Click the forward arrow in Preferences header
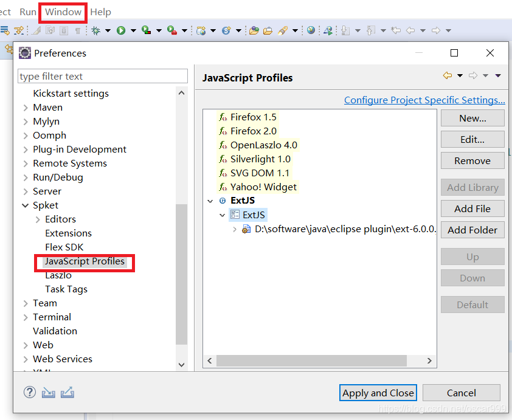Viewport: 512px width, 420px height. pyautogui.click(x=473, y=76)
